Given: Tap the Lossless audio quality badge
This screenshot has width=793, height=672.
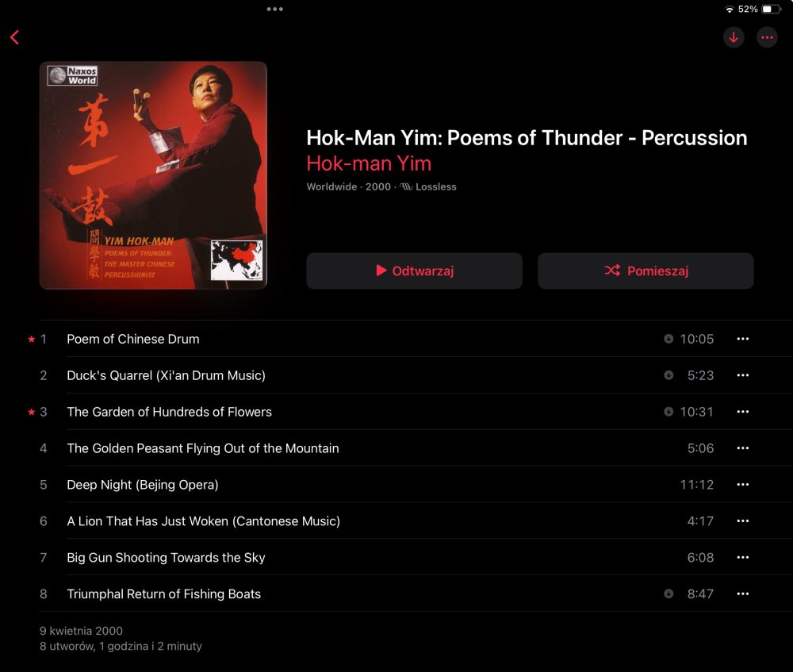Looking at the screenshot, I should pyautogui.click(x=428, y=186).
